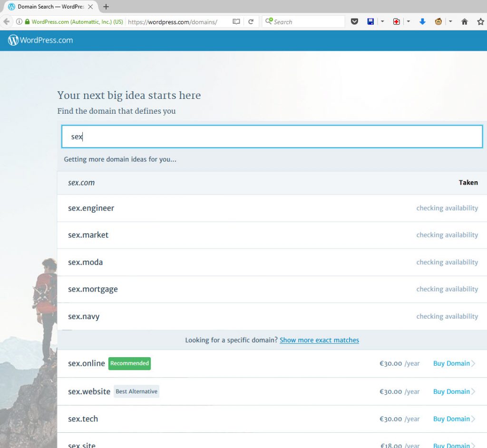Open downloads with the blue arrow icon
The height and width of the screenshot is (448, 487).
[x=422, y=21]
